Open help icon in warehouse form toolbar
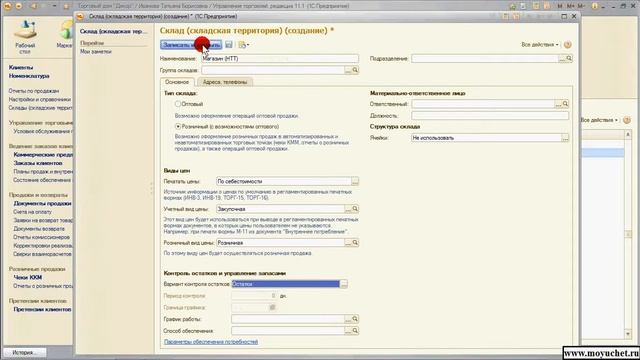 point(567,44)
